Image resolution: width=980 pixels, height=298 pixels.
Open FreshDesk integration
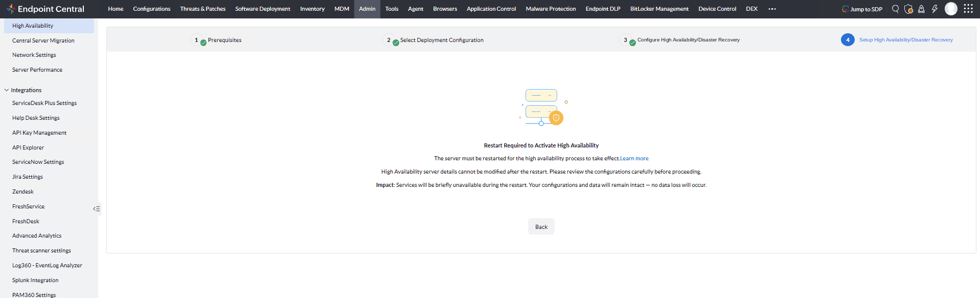click(26, 221)
